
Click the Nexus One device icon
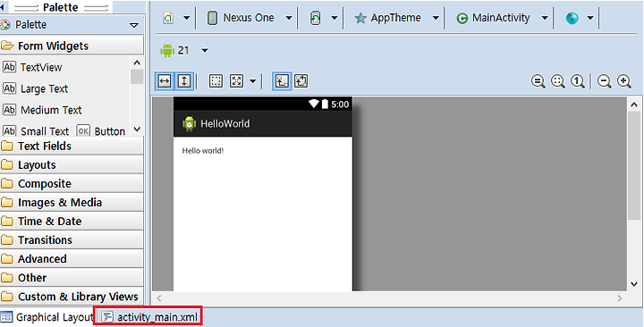[212, 18]
